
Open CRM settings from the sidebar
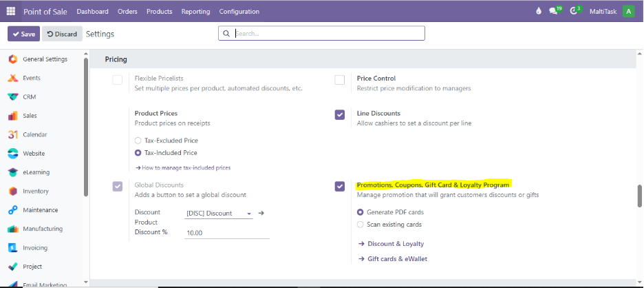point(31,97)
